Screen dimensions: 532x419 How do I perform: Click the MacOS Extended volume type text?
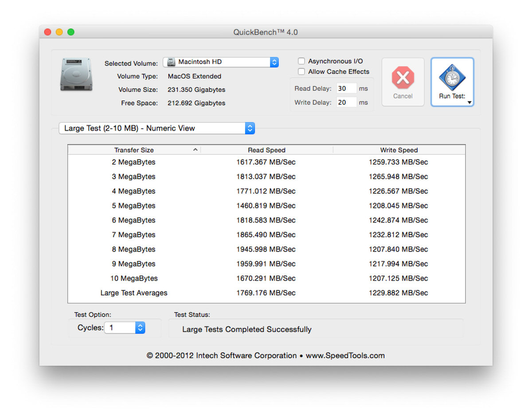tap(194, 76)
